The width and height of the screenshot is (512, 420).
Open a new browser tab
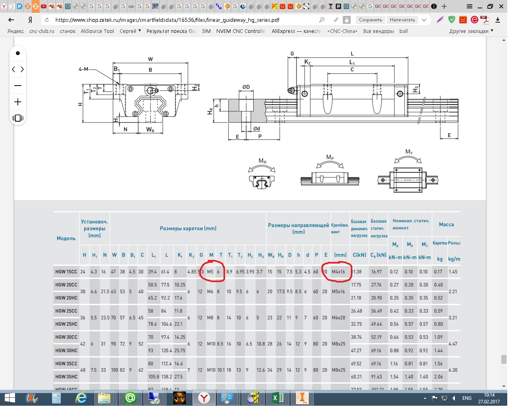tap(444, 6)
